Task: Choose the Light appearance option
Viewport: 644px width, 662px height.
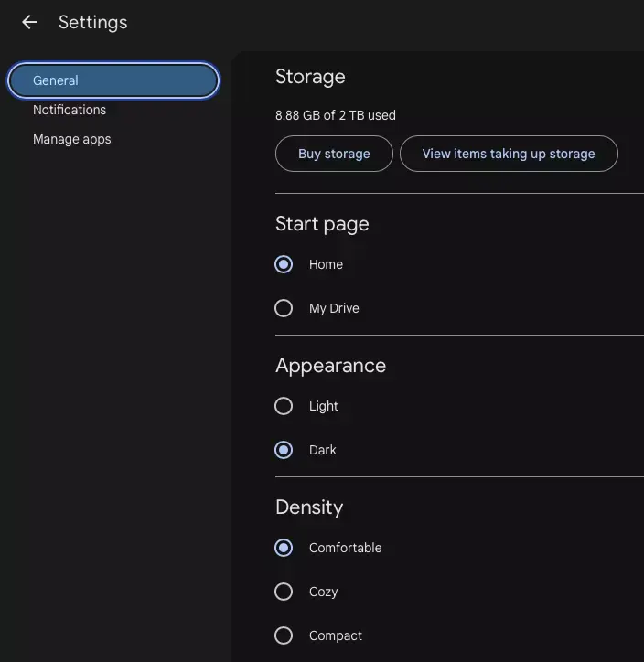Action: click(x=284, y=406)
